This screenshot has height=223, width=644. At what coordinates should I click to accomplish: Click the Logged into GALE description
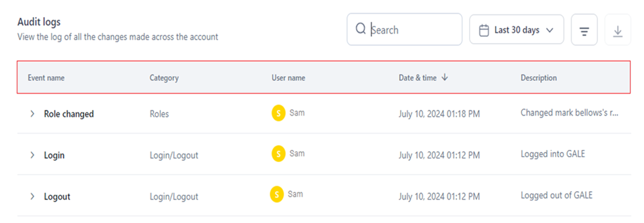pyautogui.click(x=553, y=154)
